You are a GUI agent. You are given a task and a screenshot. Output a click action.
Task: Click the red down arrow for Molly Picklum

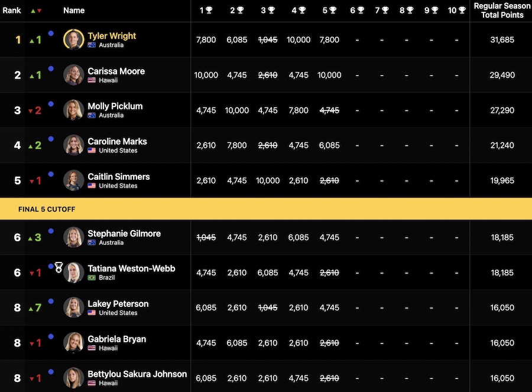[x=31, y=111]
